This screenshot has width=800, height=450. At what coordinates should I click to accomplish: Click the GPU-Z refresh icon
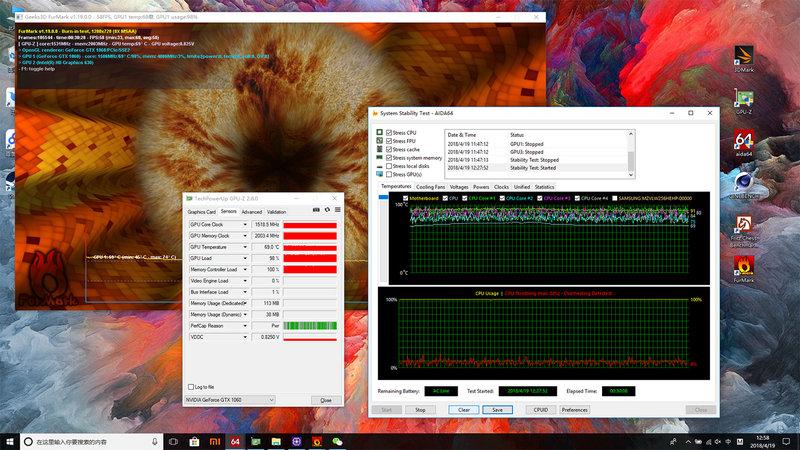[x=327, y=210]
